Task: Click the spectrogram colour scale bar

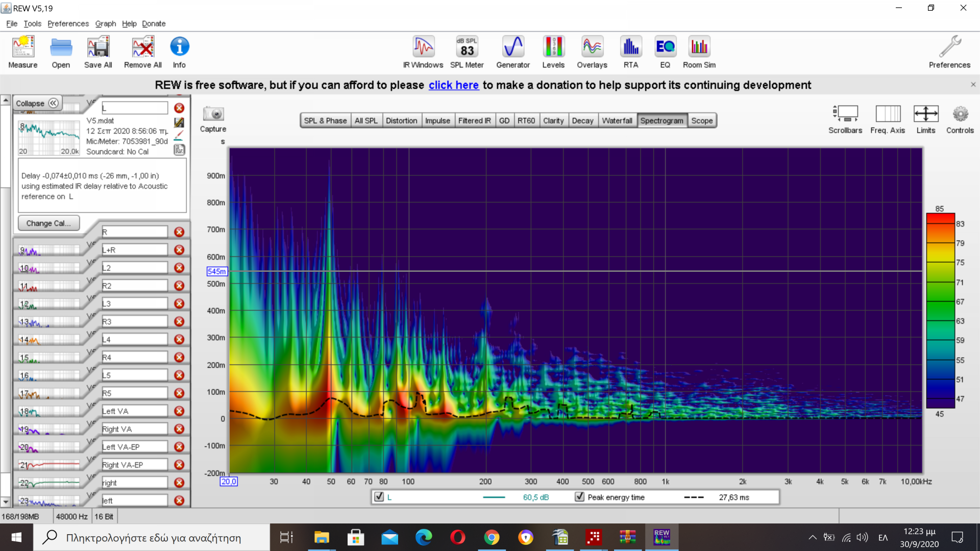Action: coord(940,311)
